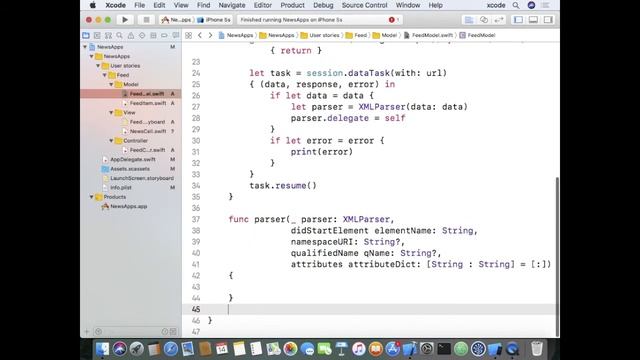Viewport: 640px width, 360px height.
Task: Collapse the Controller folder
Action: 111,141
